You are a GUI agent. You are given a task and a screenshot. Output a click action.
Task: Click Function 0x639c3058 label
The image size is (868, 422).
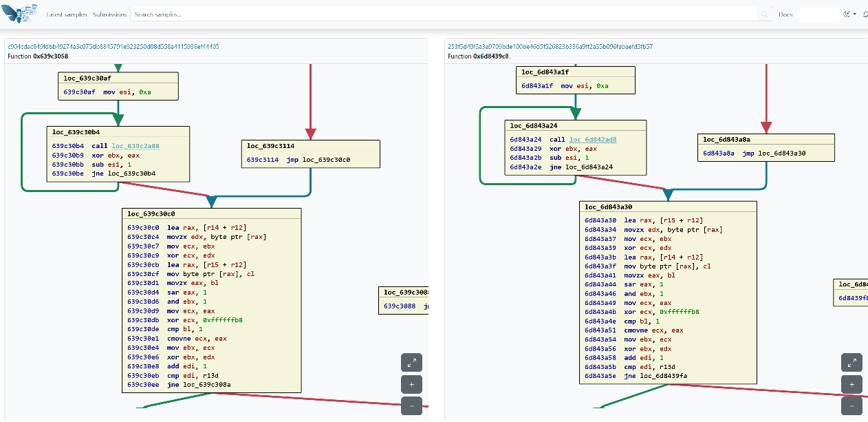(x=38, y=56)
